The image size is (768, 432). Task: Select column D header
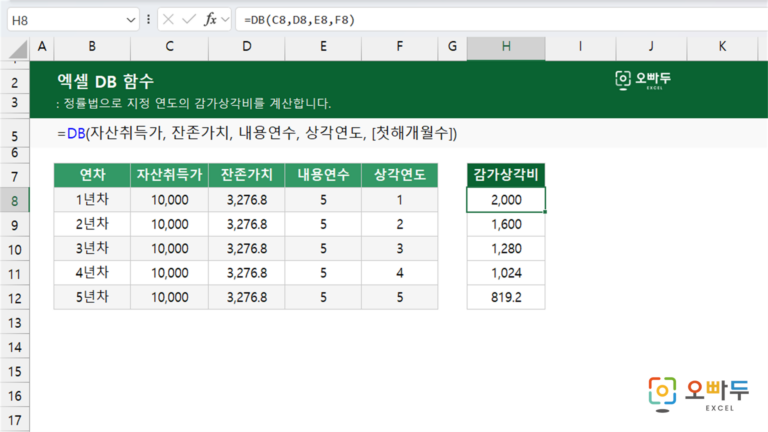[246, 47]
